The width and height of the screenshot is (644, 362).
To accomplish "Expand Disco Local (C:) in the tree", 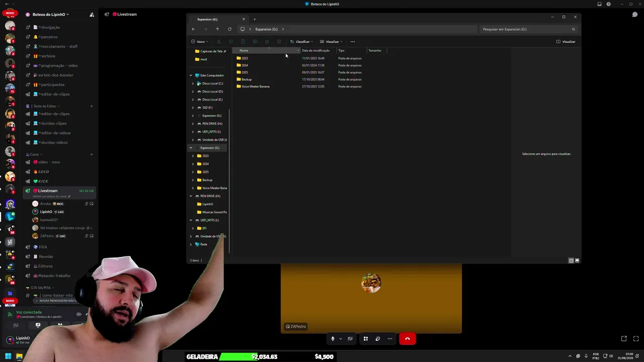I will (193, 83).
